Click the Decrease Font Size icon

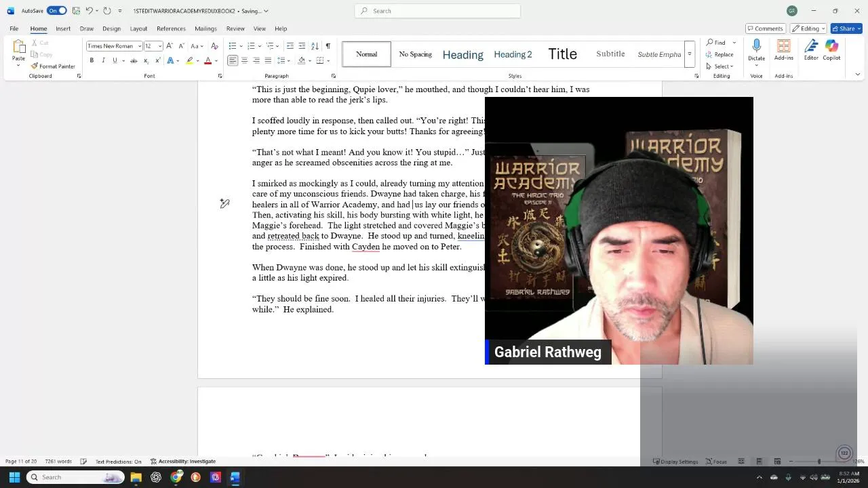pos(181,46)
